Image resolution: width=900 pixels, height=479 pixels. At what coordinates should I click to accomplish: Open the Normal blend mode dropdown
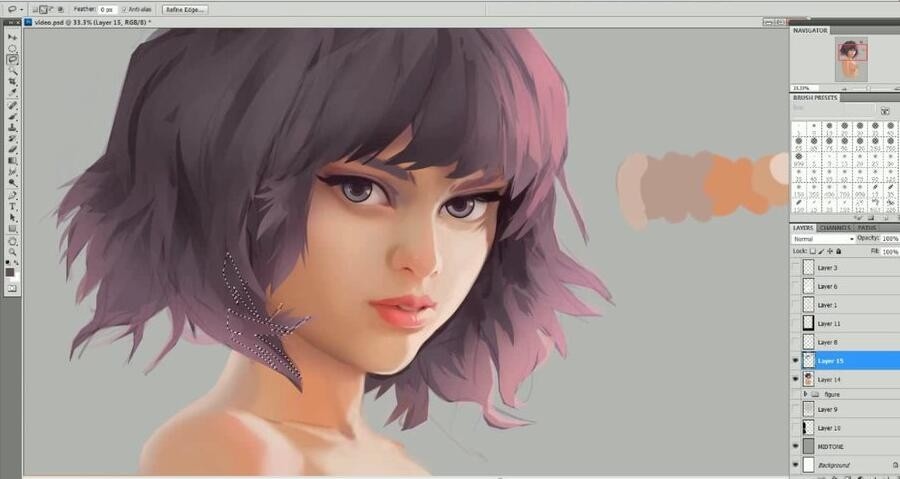coord(824,239)
